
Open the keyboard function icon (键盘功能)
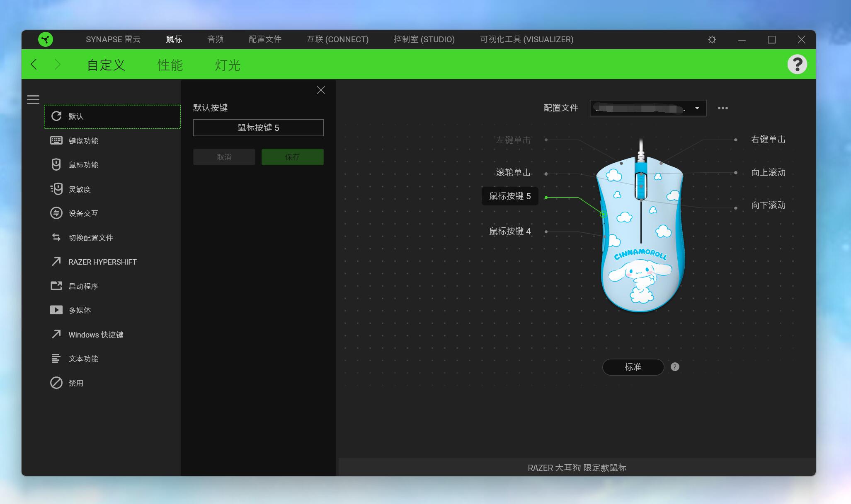pos(56,141)
